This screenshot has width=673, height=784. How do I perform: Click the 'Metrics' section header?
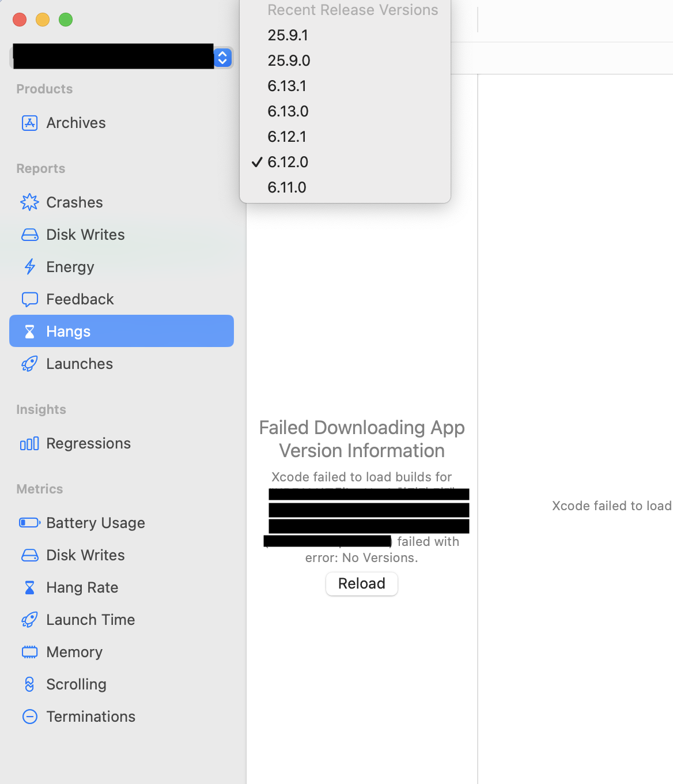(x=39, y=489)
